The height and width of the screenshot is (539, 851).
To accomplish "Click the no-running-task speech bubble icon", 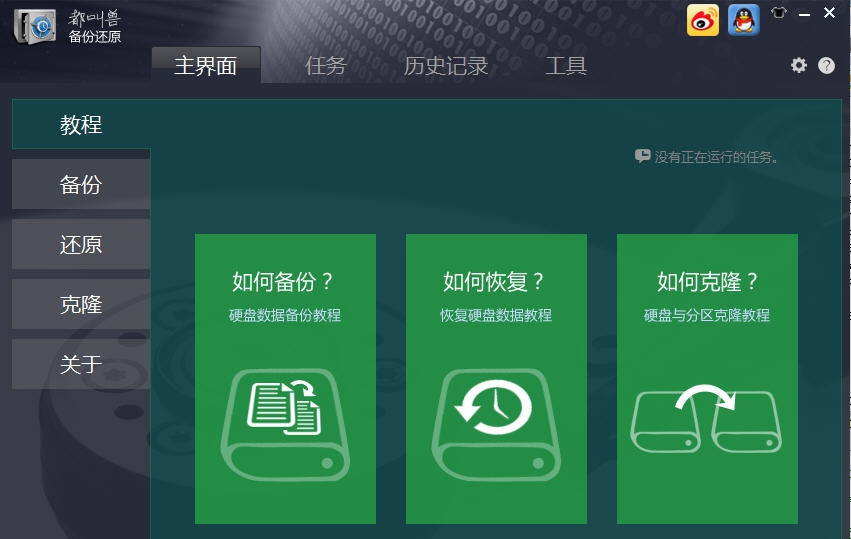I will click(x=643, y=156).
